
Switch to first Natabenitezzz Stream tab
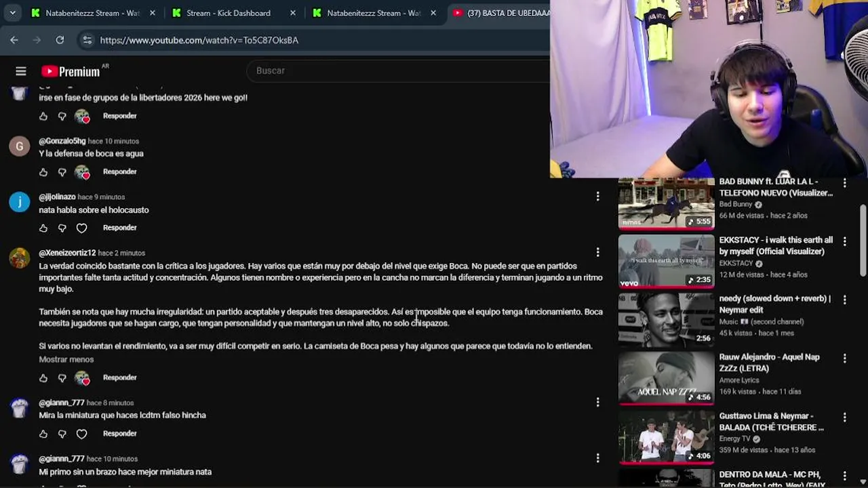coord(94,13)
